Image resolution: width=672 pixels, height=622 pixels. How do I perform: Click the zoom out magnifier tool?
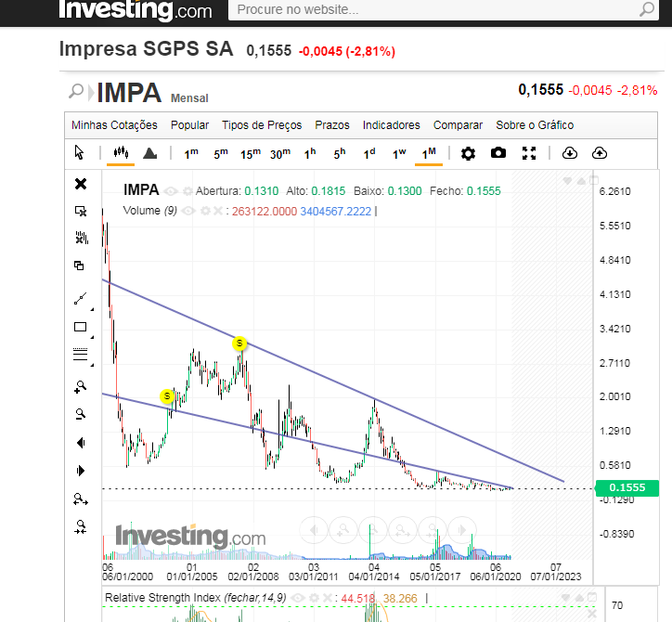(x=80, y=414)
